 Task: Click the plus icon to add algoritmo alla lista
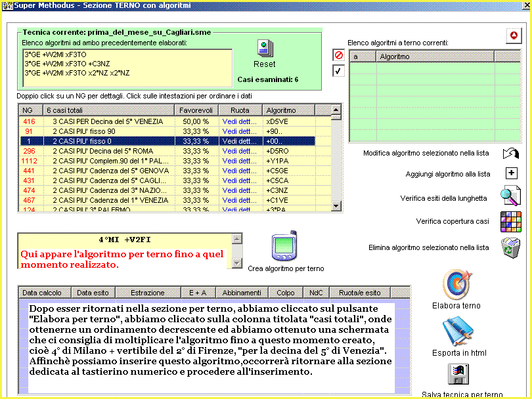coord(511,173)
